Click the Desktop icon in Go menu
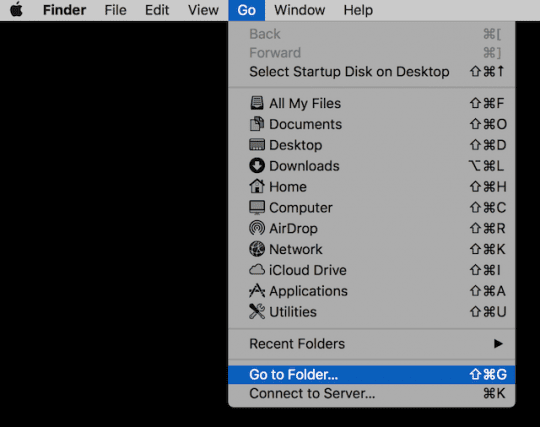Screen dimensions: 540x427 point(257,145)
